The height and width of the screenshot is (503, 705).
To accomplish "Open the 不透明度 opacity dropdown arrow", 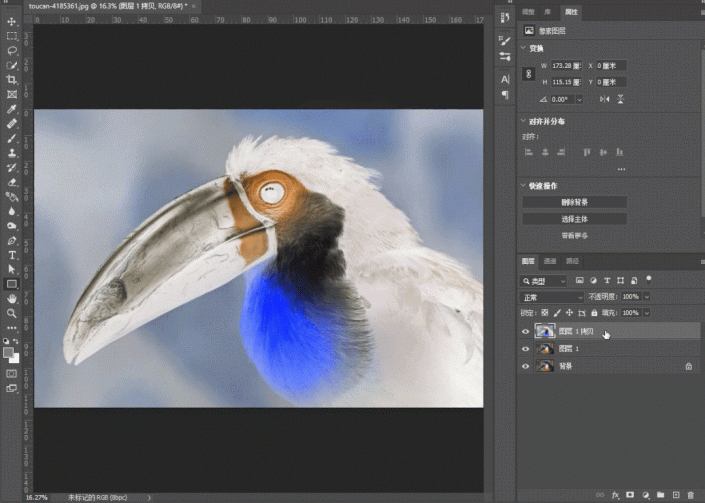I will click(x=647, y=297).
